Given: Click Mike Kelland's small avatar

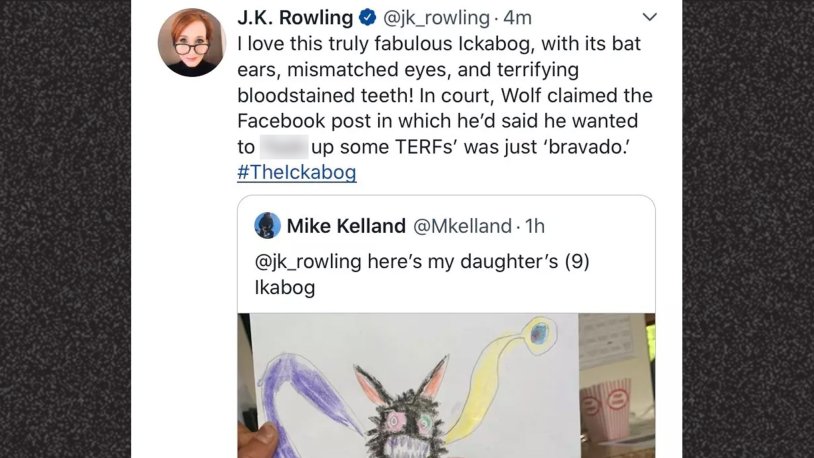Looking at the screenshot, I should coord(267,225).
